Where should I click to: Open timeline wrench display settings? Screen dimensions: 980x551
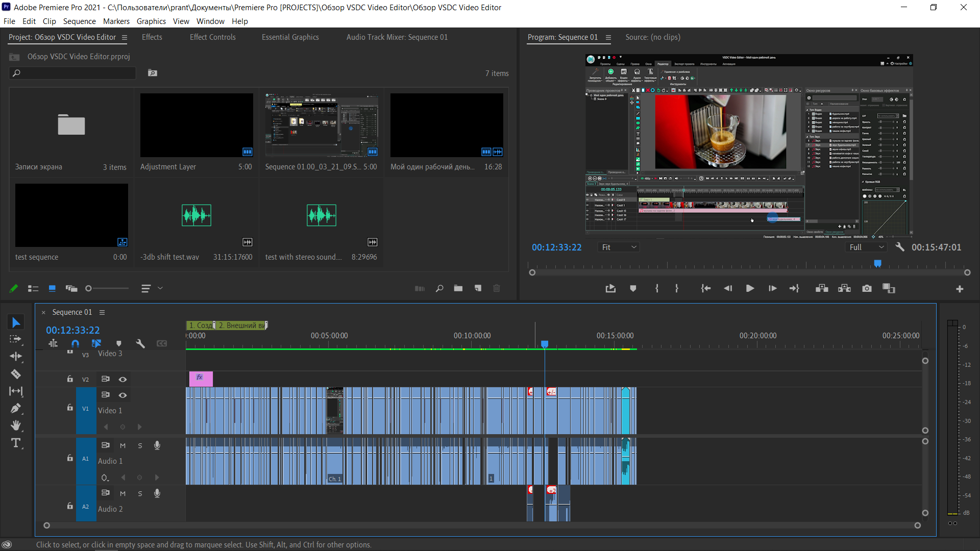(140, 343)
